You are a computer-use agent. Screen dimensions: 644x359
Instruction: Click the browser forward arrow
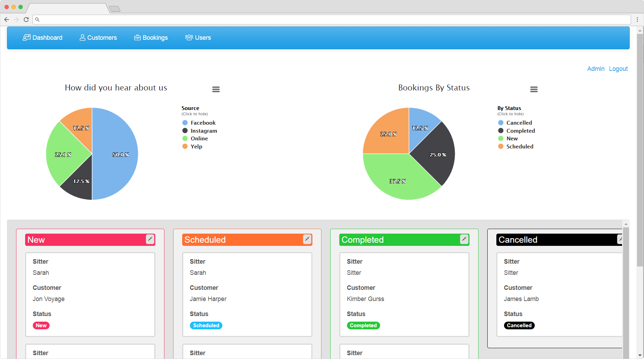[16, 20]
